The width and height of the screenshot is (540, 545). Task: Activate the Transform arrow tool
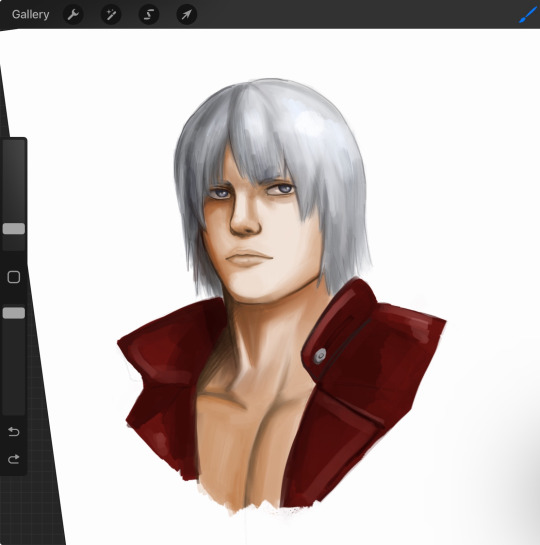click(x=187, y=15)
